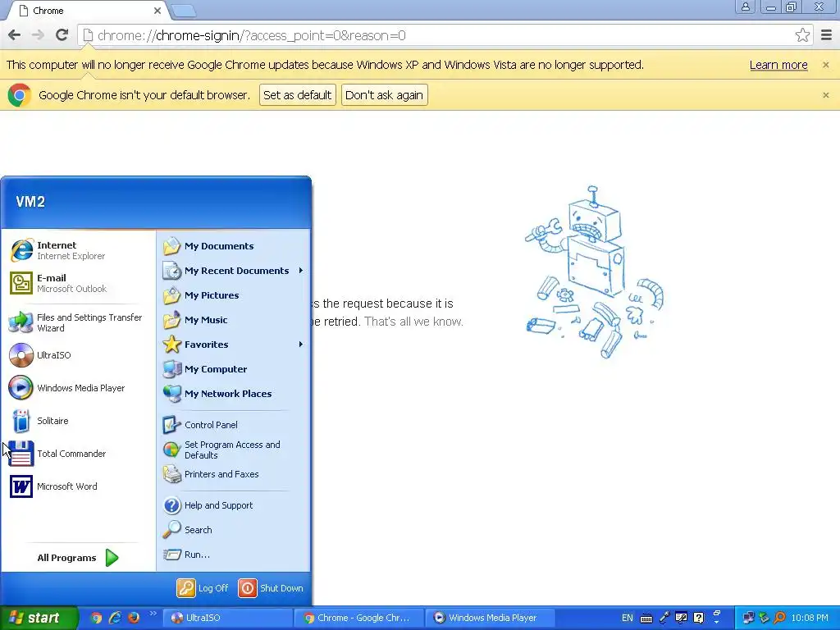The height and width of the screenshot is (630, 840).
Task: Open a new Chrome tab
Action: coord(184,11)
